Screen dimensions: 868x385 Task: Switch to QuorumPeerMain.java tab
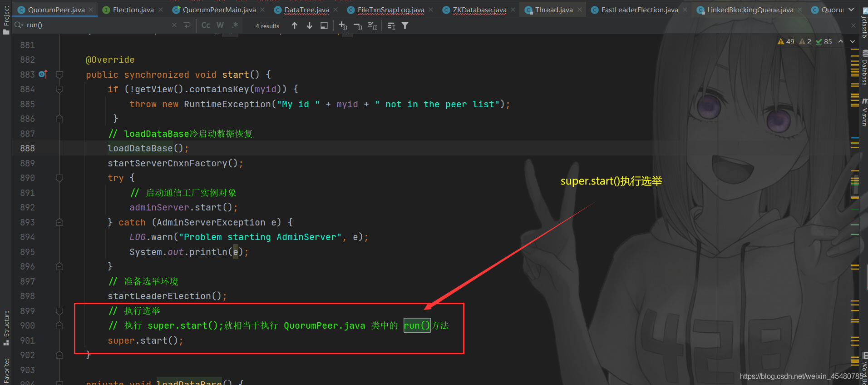point(219,10)
